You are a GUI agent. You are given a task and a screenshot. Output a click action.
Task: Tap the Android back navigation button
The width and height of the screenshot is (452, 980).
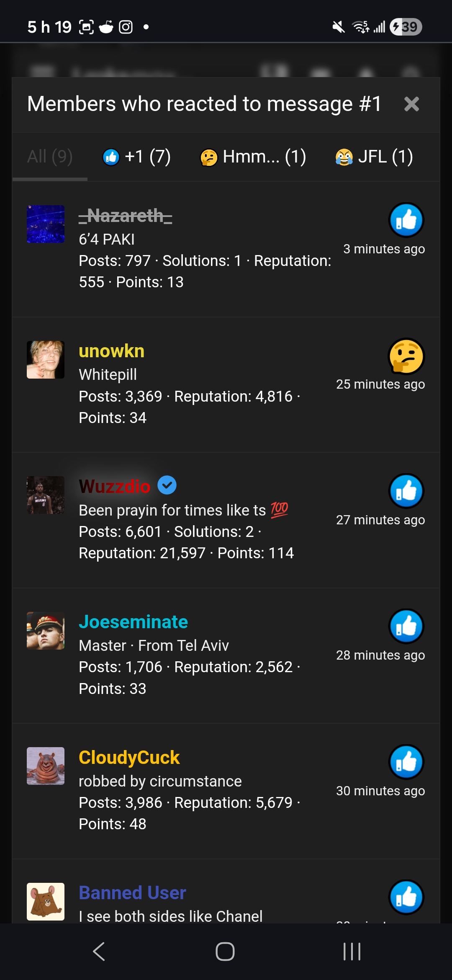pos(99,951)
